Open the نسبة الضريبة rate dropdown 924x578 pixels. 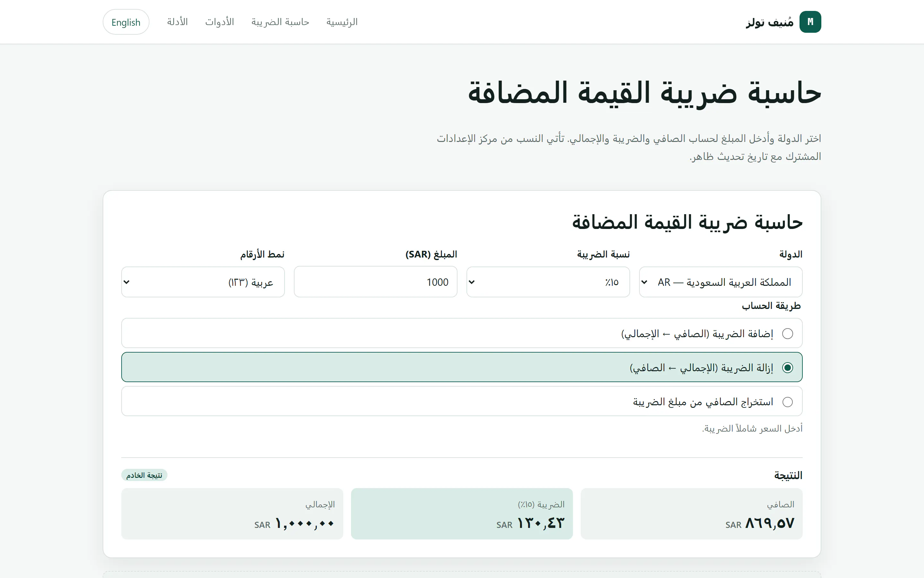point(548,282)
